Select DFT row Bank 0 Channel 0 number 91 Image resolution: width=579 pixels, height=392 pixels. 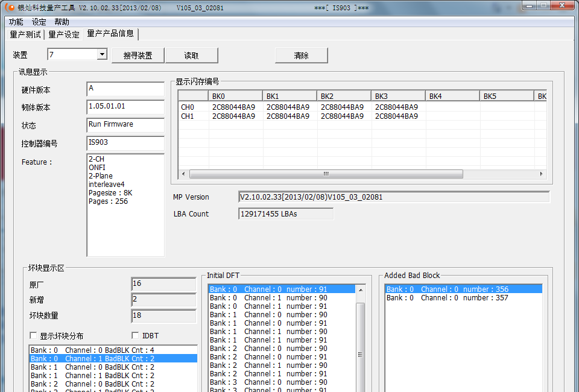282,289
